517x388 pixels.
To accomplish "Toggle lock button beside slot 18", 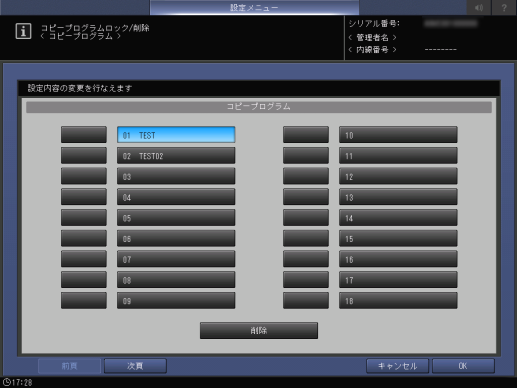I will tap(306, 300).
